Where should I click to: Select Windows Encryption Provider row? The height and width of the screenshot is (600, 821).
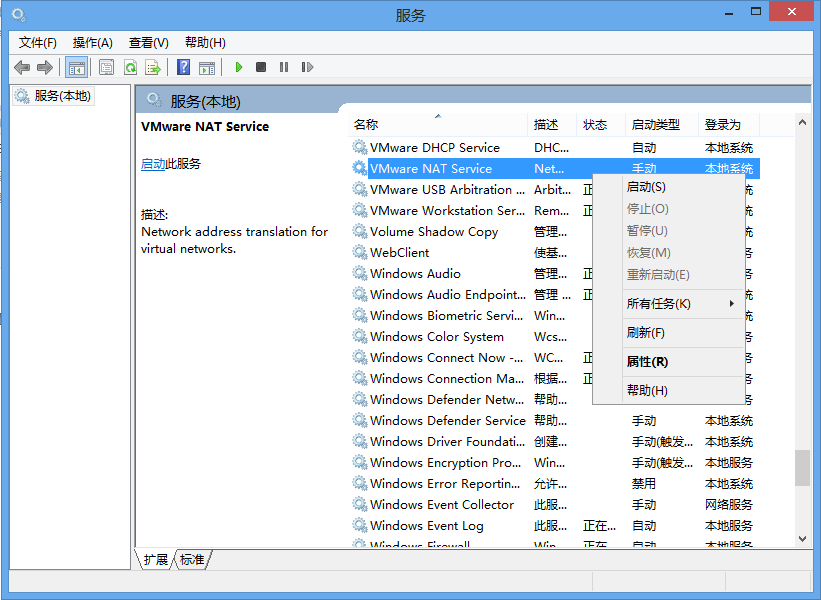(554, 462)
